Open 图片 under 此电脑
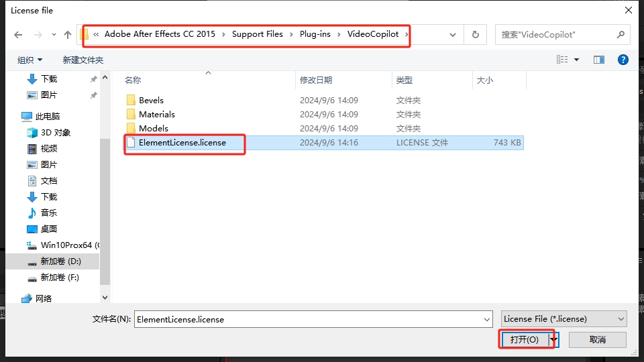644x362 pixels. point(49,165)
